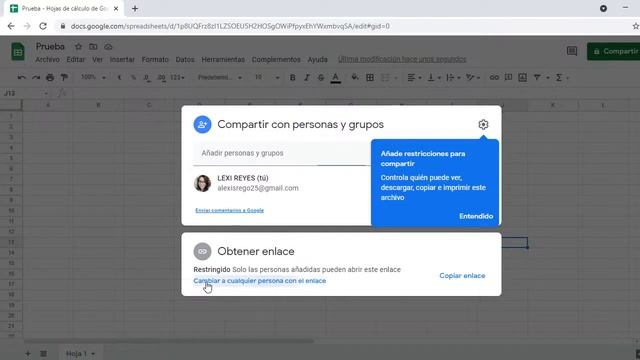640x360 pixels.
Task: Click the Insert link toolbar icon
Action: point(494,78)
